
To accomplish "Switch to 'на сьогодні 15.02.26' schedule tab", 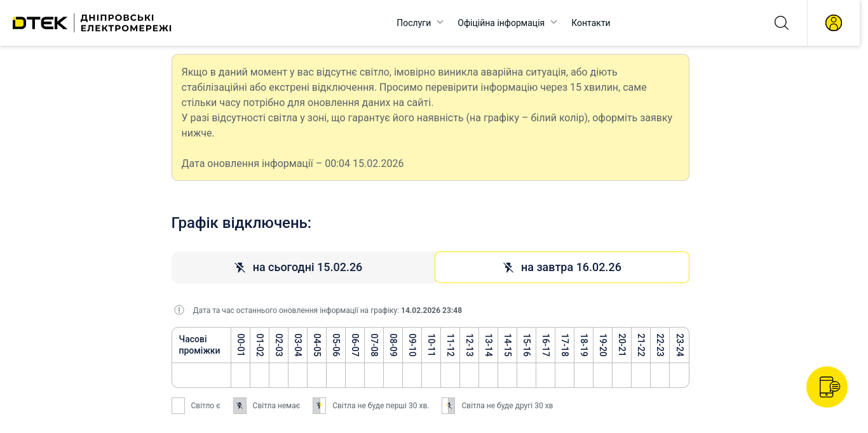I will point(303,267).
